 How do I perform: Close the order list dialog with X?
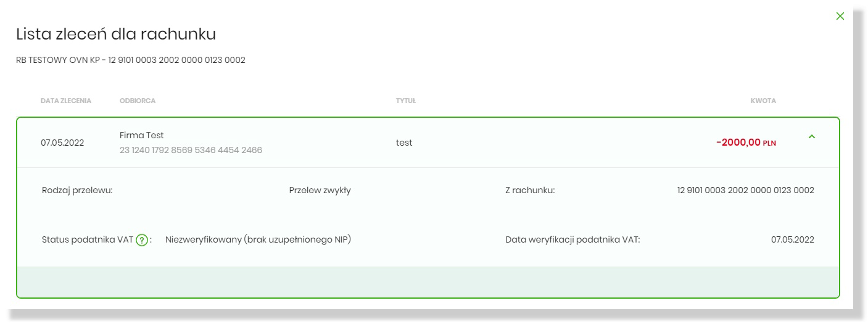839,16
